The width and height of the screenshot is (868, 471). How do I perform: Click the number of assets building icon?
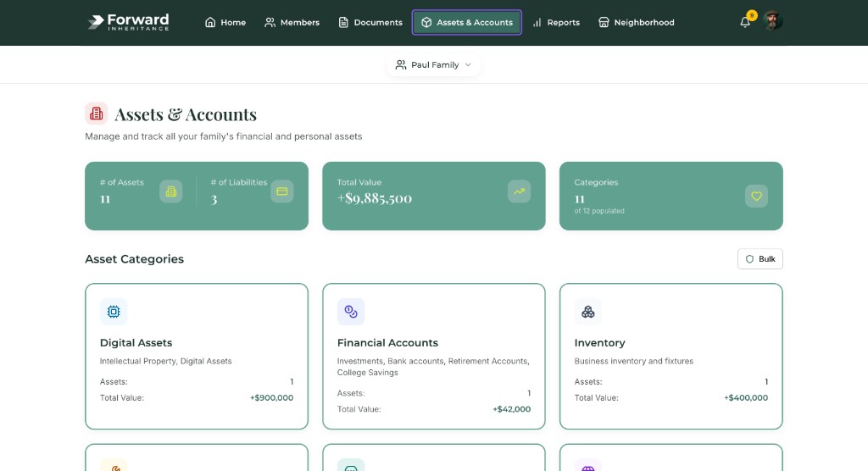tap(170, 191)
